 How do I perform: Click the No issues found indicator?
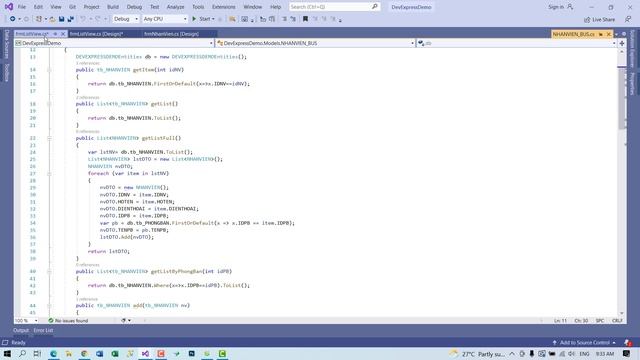coord(68,321)
